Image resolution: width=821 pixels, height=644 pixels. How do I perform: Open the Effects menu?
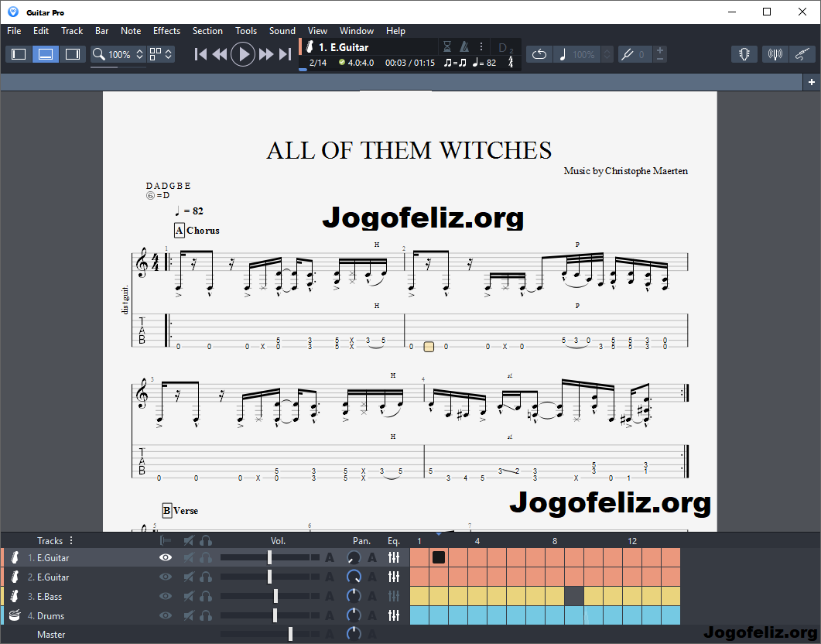[166, 31]
